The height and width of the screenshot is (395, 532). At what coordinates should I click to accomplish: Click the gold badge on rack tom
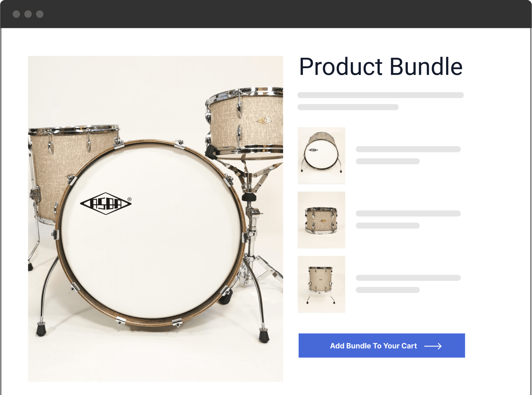(x=264, y=121)
